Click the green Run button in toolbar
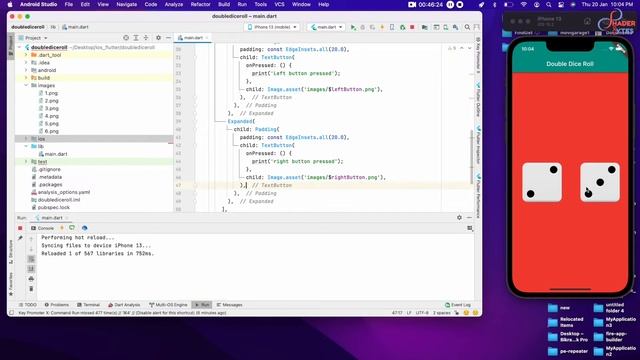 [x=353, y=27]
